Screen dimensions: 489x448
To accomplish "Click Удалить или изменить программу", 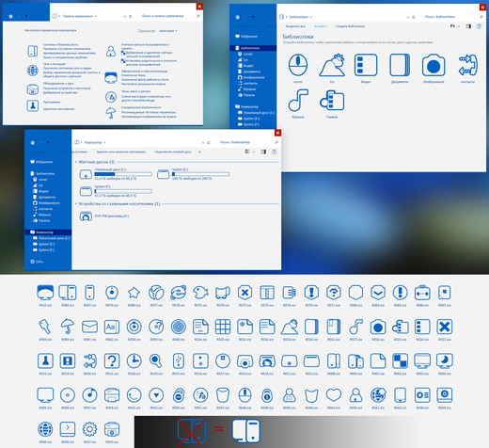I will [x=121, y=152].
